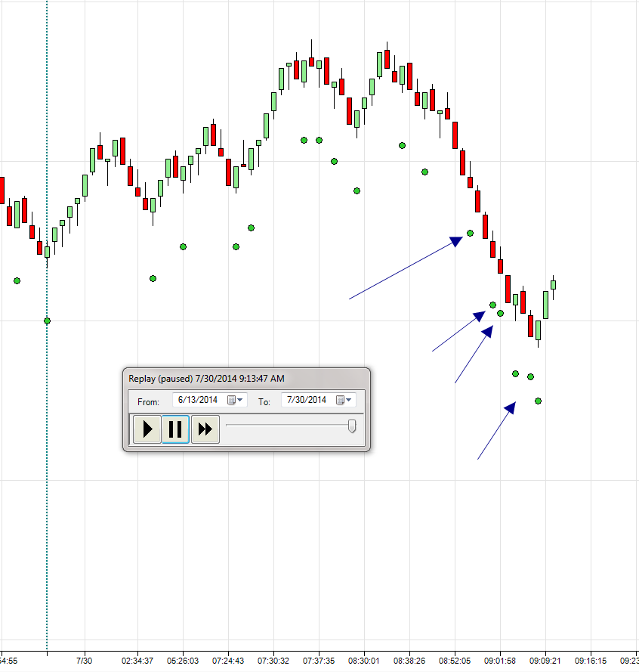The image size is (639, 672).
Task: Click the 09:01:58 time axis label
Action: coord(500,661)
